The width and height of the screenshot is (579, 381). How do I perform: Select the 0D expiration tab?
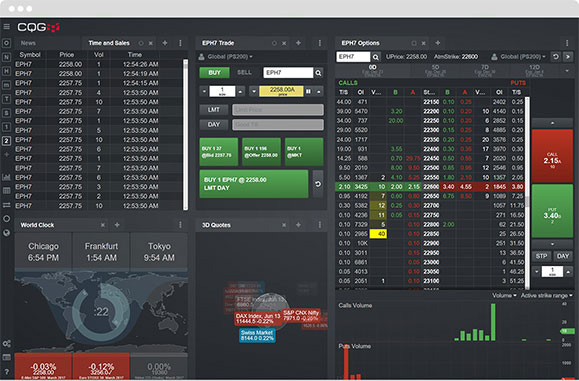pos(373,70)
